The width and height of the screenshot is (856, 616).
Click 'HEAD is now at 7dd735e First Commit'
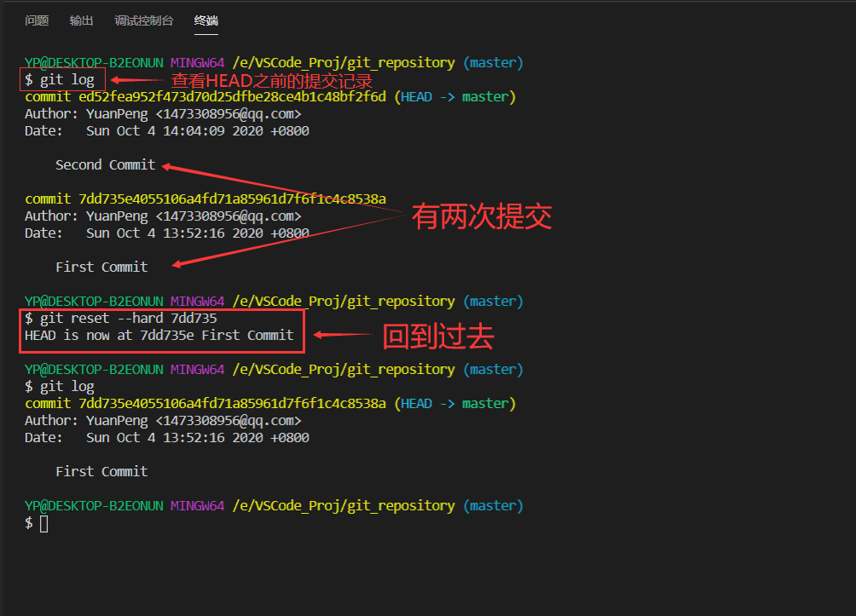click(x=159, y=335)
